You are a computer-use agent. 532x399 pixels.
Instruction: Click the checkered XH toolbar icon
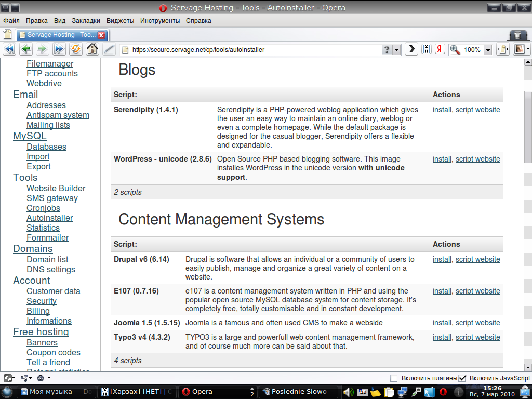(427, 49)
